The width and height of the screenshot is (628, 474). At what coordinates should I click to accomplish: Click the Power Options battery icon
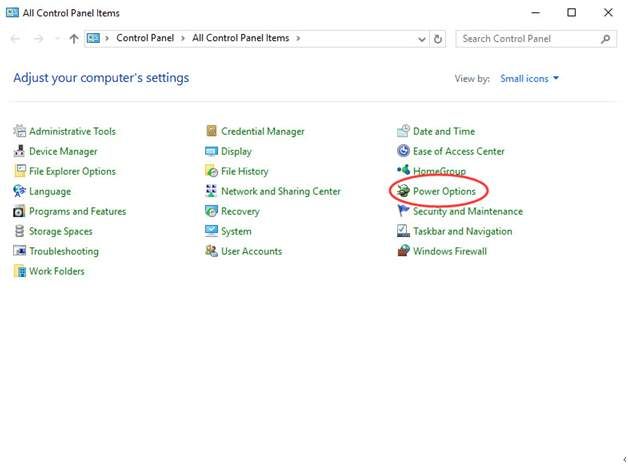(403, 191)
